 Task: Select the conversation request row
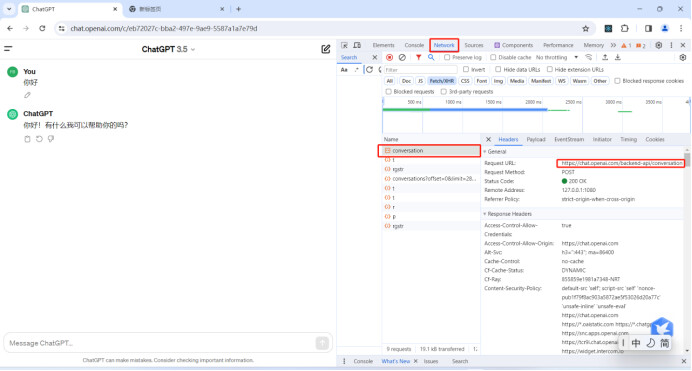point(430,150)
